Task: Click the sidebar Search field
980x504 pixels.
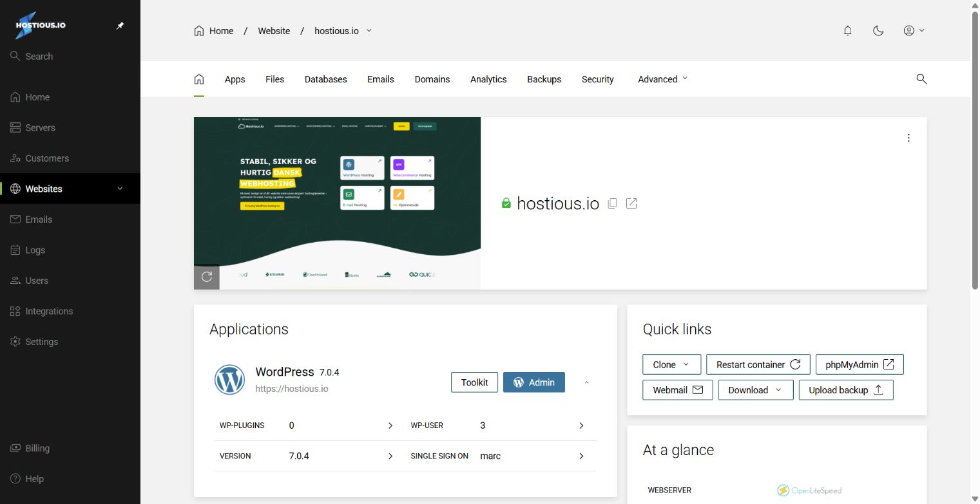Action: pyautogui.click(x=70, y=57)
